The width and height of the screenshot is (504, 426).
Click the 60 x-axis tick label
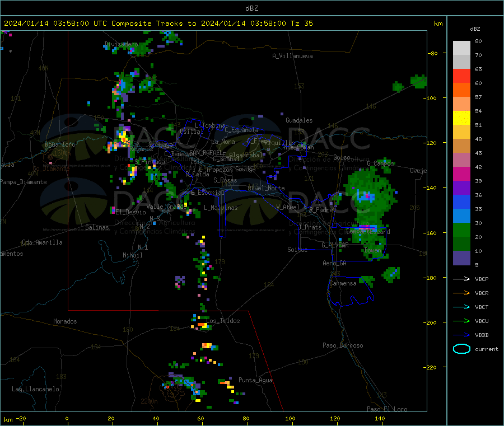[x=200, y=418]
